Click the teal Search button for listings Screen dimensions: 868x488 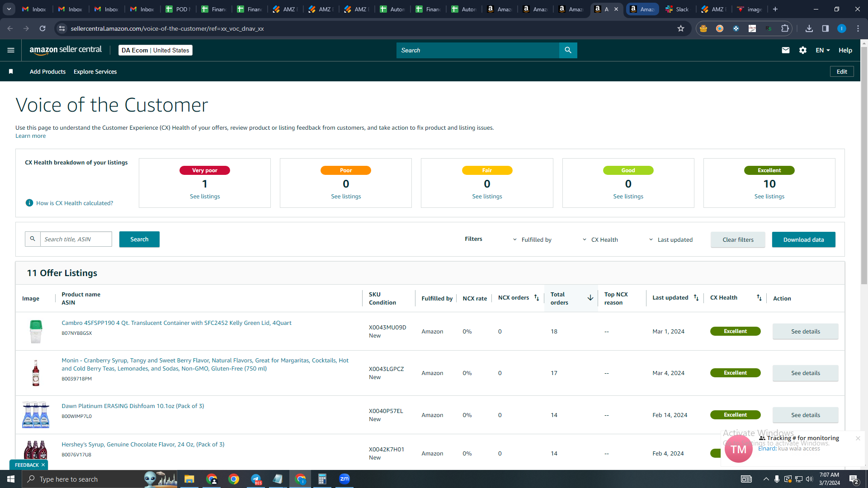(x=139, y=239)
